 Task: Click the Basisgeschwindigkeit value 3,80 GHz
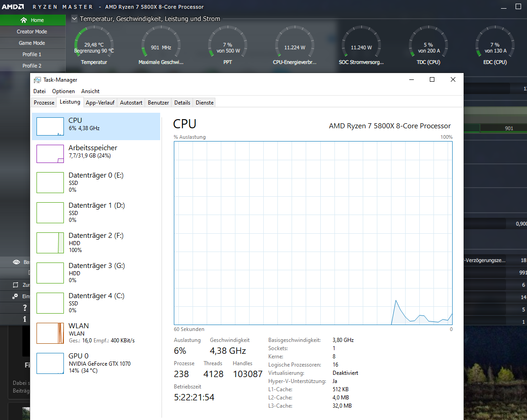343,340
